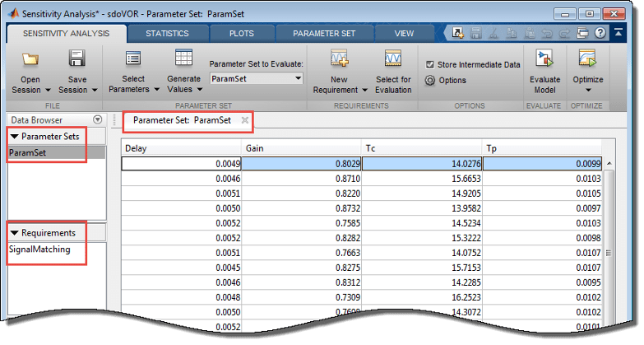The width and height of the screenshot is (644, 345).
Task: Close the ParamSet document tab
Action: coord(245,120)
